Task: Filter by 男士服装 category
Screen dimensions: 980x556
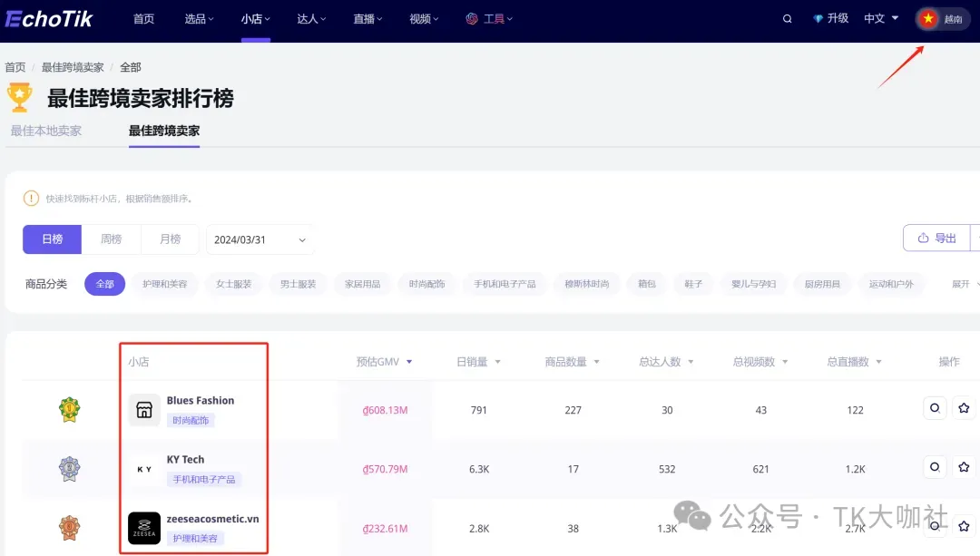Action: coord(299,284)
